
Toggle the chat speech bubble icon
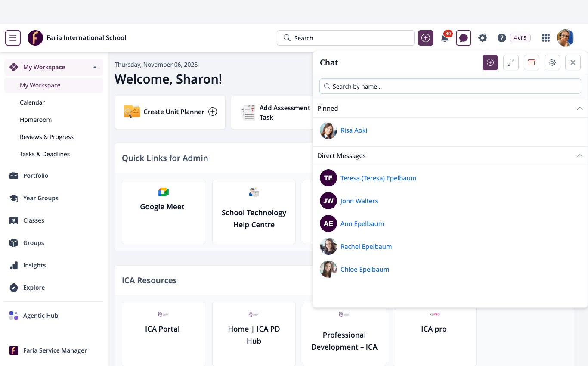(464, 38)
